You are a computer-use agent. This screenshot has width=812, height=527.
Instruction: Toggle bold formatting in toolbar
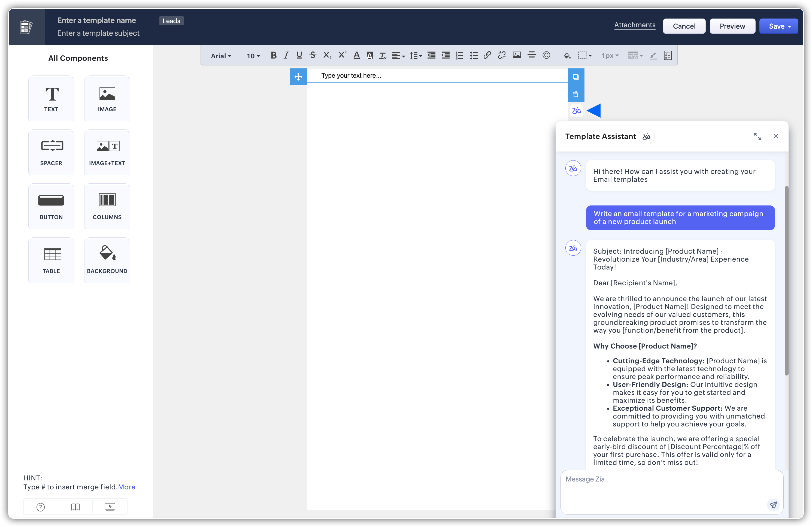coord(273,55)
